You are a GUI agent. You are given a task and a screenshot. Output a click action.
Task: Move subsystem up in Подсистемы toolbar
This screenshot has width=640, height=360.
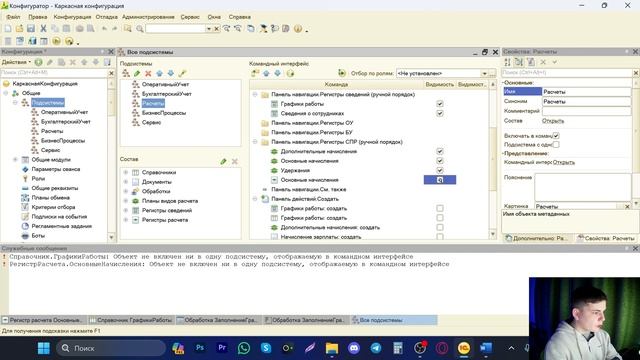tap(159, 73)
